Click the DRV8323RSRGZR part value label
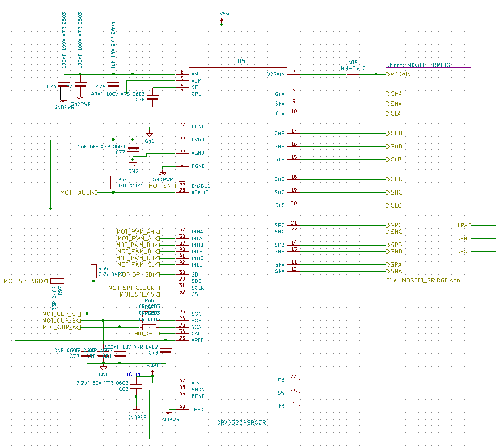This screenshot has width=496, height=448. pyautogui.click(x=241, y=423)
